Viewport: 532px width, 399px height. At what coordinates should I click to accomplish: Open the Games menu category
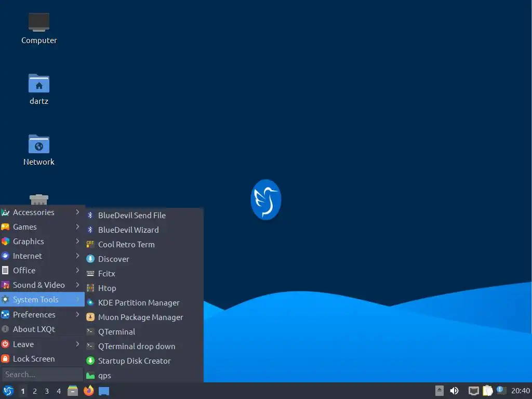coord(42,227)
